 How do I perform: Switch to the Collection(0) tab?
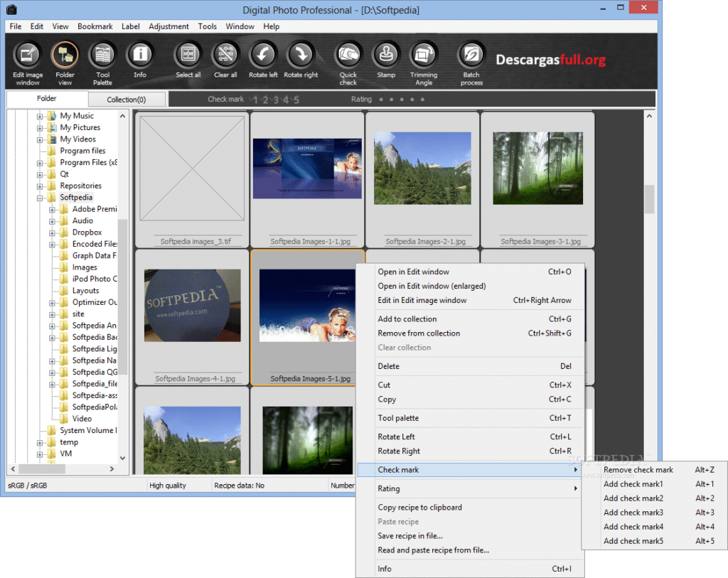[x=127, y=99]
